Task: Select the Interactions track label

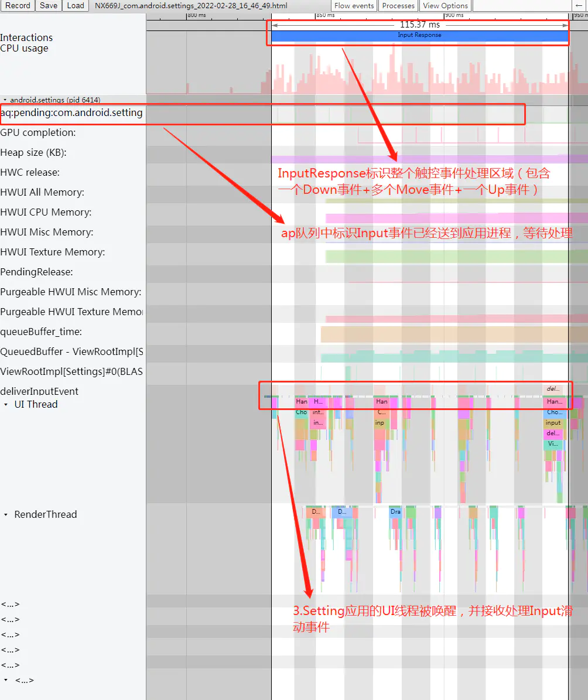Action: tap(26, 37)
